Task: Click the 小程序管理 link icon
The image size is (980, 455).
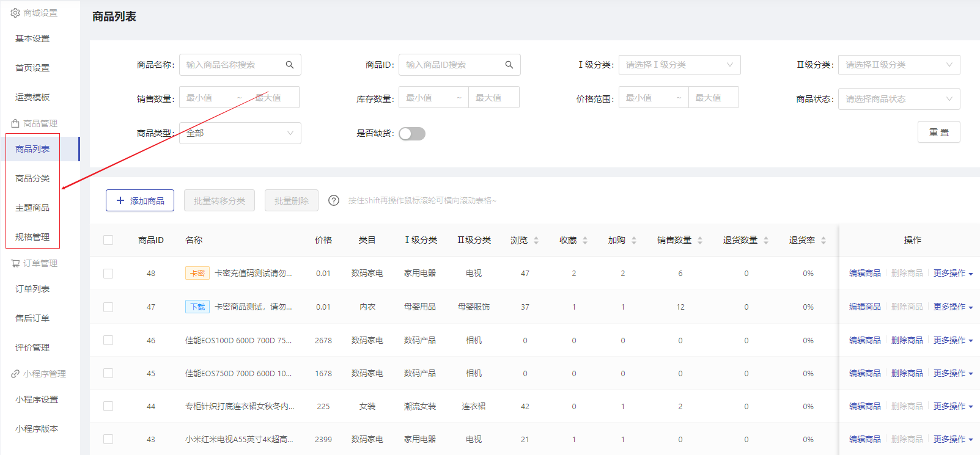Action: click(15, 374)
